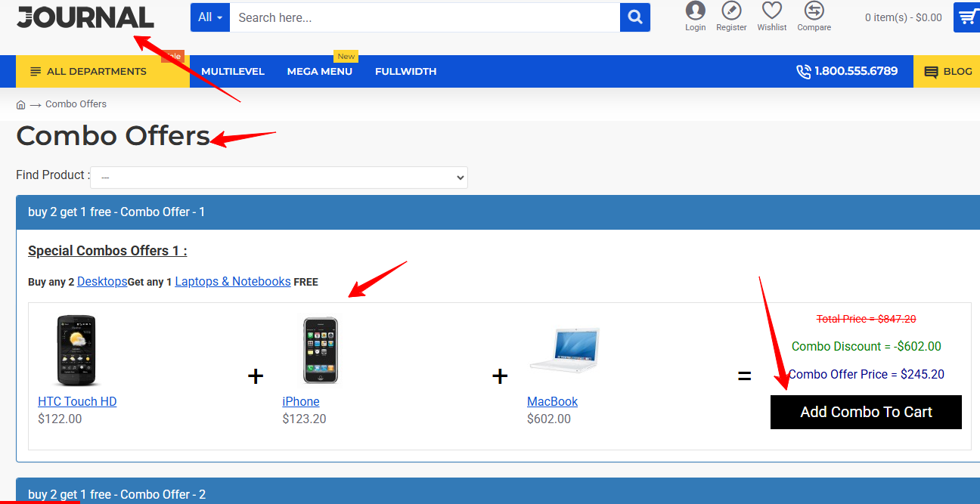Image resolution: width=980 pixels, height=504 pixels.
Task: Click the magnifying glass search button
Action: tap(635, 17)
